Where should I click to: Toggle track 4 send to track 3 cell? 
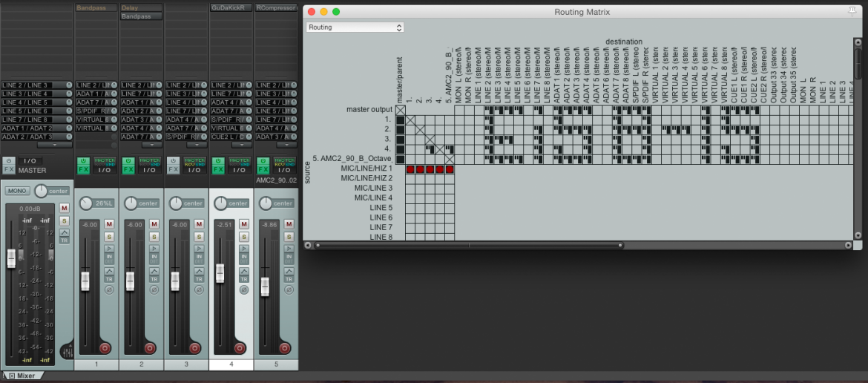pyautogui.click(x=430, y=149)
